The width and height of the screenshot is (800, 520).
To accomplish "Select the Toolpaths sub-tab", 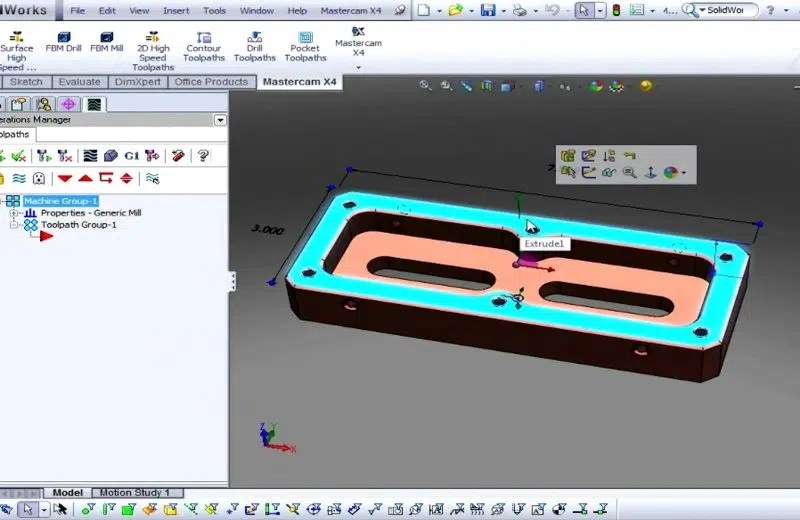I will [15, 135].
